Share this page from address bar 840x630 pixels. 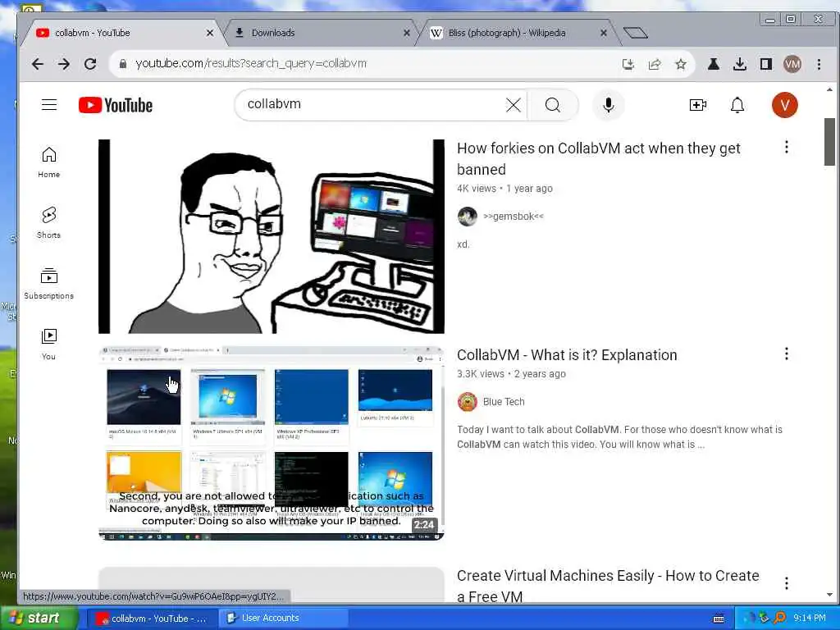tap(654, 64)
